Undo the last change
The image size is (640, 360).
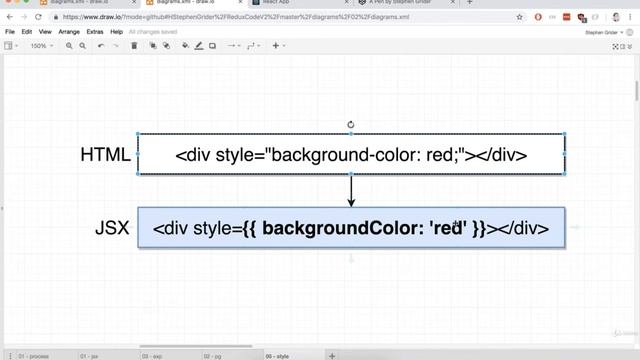pos(101,46)
